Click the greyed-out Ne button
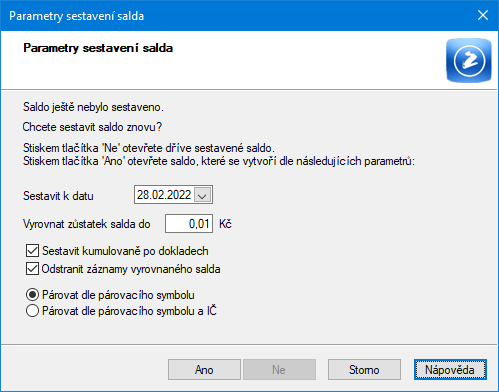499x392 pixels. [279, 369]
